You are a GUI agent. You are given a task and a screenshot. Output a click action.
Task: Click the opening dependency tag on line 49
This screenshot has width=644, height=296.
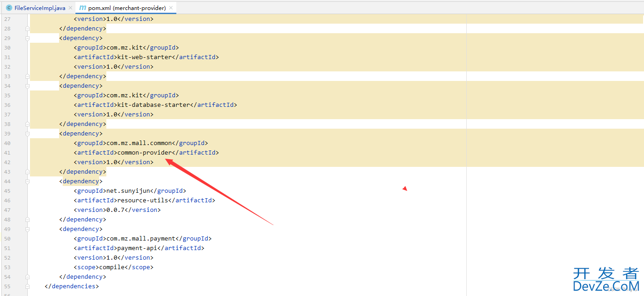81,229
